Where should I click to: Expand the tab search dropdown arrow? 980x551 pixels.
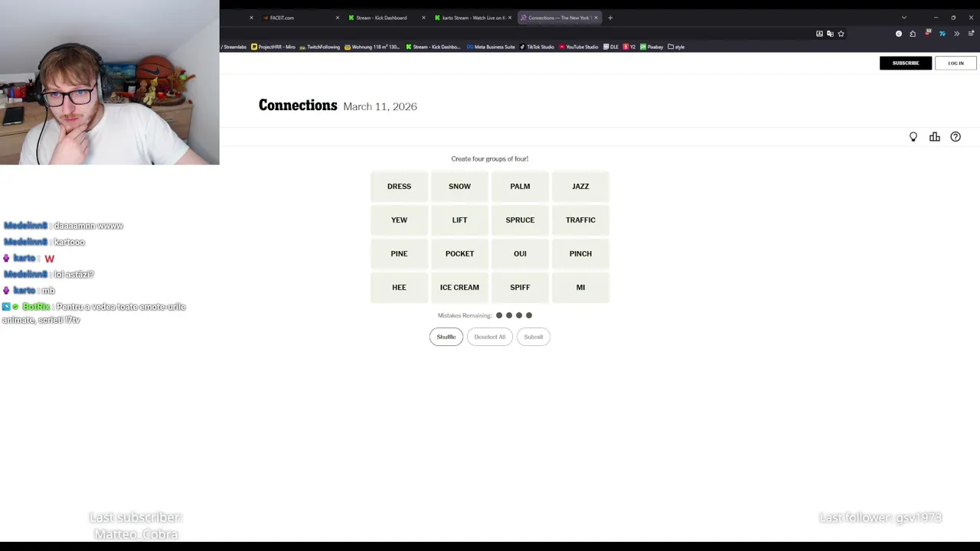904,18
